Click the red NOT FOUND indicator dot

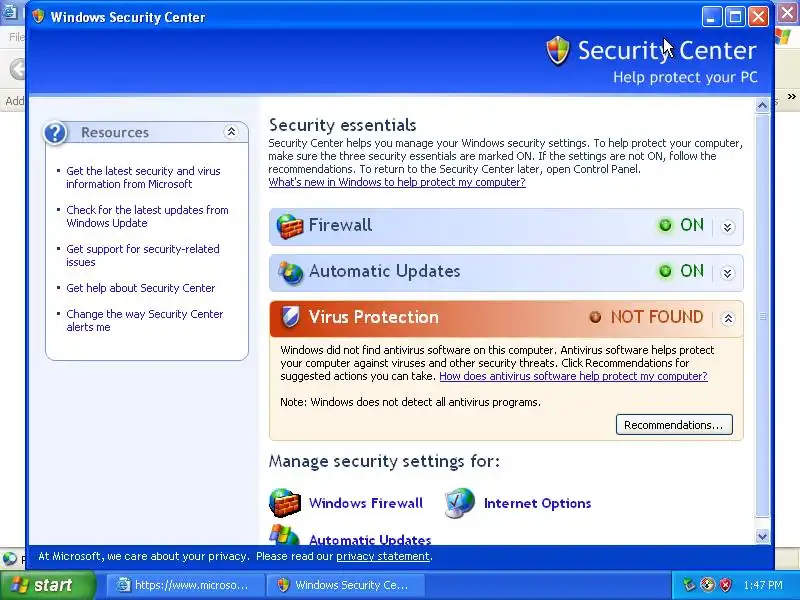(595, 317)
